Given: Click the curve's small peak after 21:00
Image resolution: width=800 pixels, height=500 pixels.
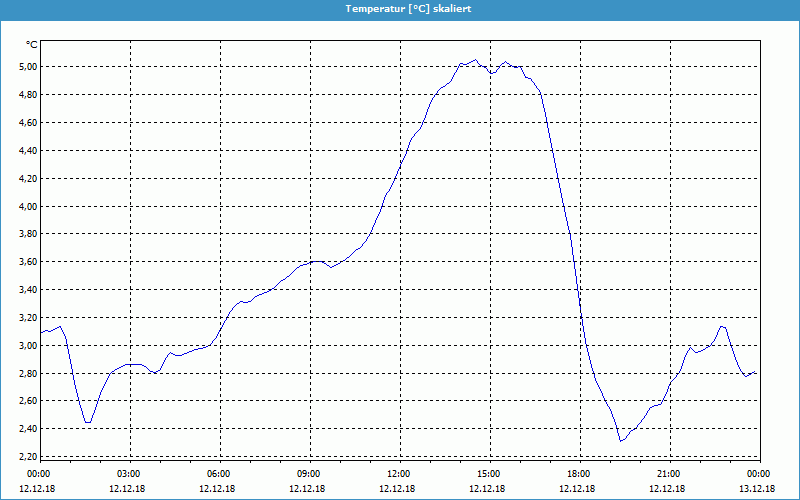Looking at the screenshot, I should pos(722,326).
